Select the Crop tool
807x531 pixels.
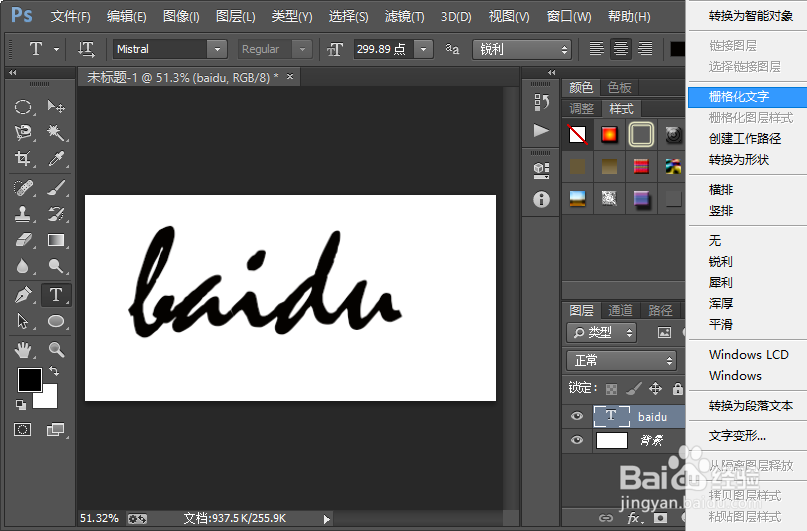point(23,158)
